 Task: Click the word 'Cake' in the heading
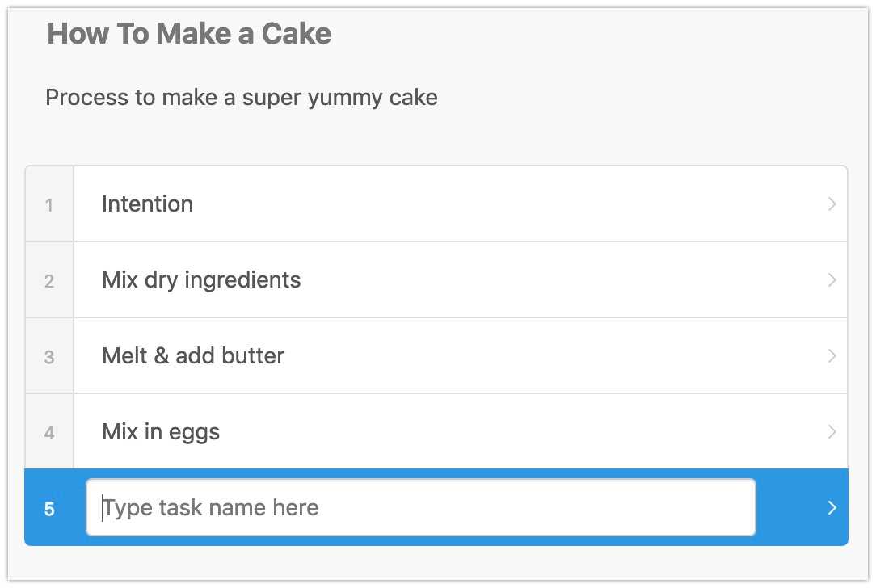point(297,34)
